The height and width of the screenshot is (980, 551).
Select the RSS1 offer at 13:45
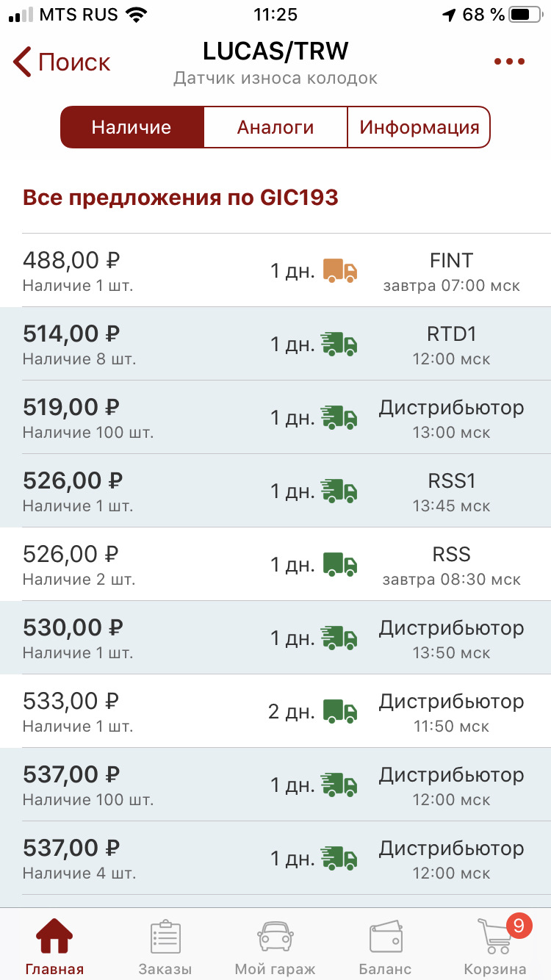tap(147, 491)
